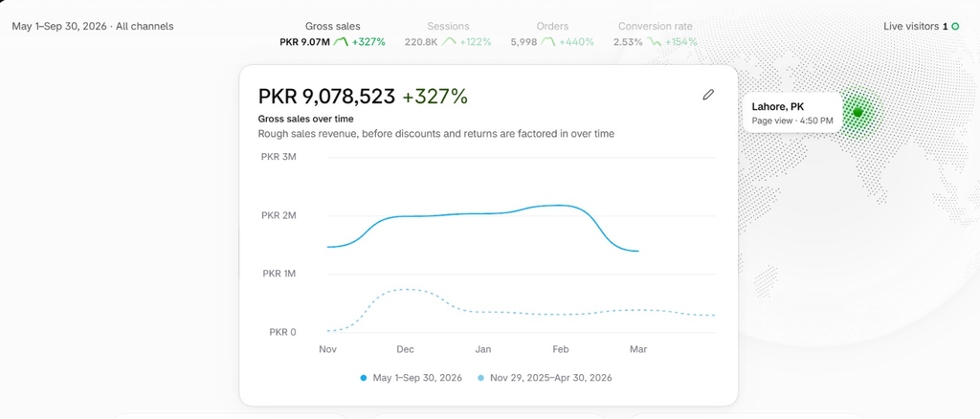Click the green Lahore visitor dot on the globe
This screenshot has width=980, height=419.
point(858,112)
